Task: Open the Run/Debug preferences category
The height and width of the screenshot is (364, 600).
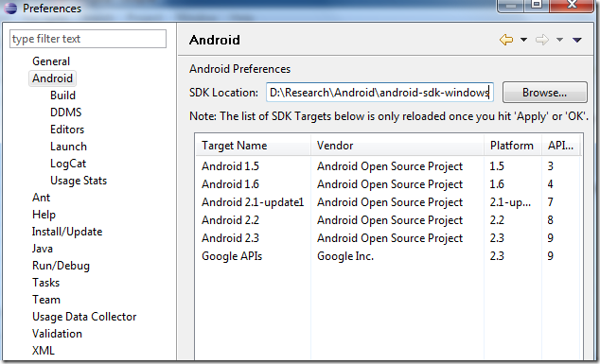Action: (61, 266)
